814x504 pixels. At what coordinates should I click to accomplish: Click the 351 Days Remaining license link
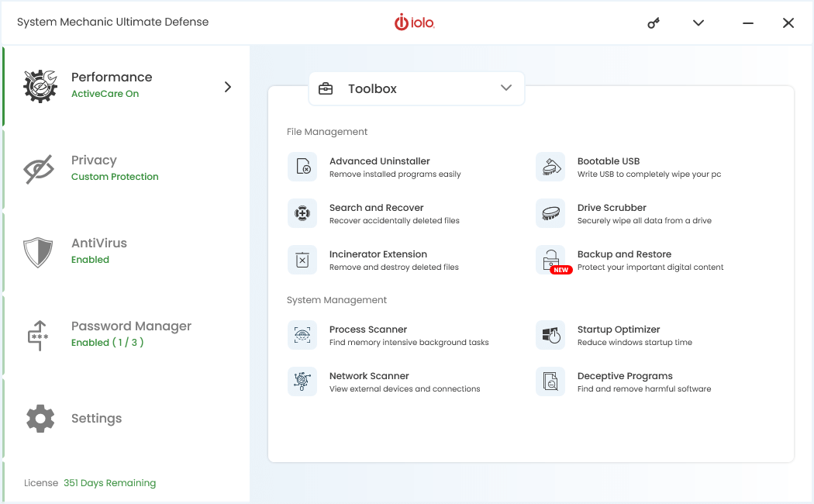click(109, 483)
